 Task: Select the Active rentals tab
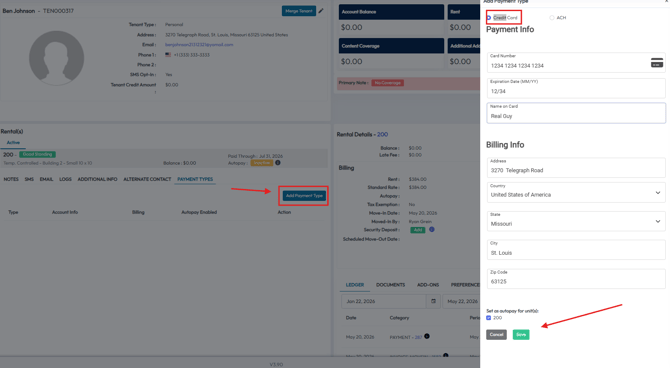13,142
